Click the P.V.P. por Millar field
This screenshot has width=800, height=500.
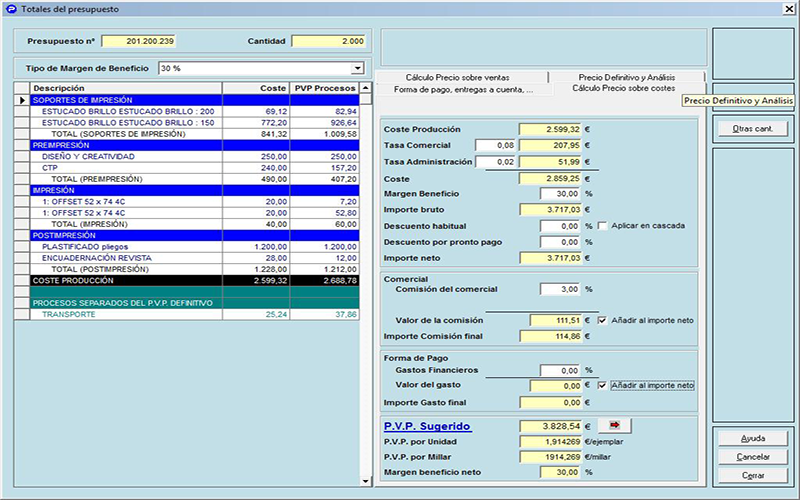[551, 457]
